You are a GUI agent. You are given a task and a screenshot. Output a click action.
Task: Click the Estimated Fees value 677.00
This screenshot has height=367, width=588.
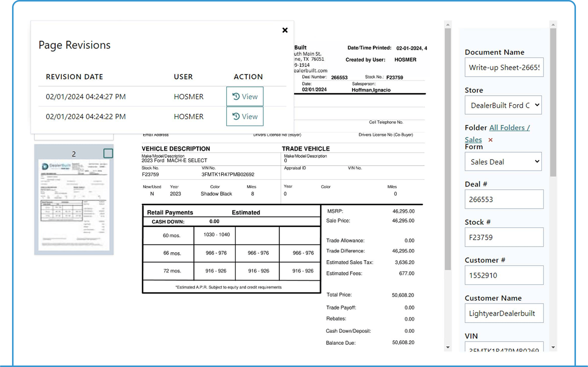pyautogui.click(x=407, y=273)
